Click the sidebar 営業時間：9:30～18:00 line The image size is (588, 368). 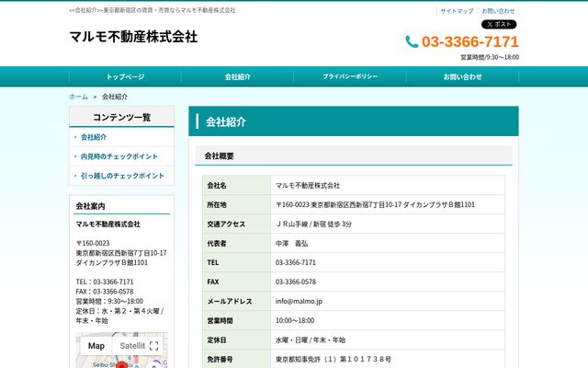tap(109, 301)
